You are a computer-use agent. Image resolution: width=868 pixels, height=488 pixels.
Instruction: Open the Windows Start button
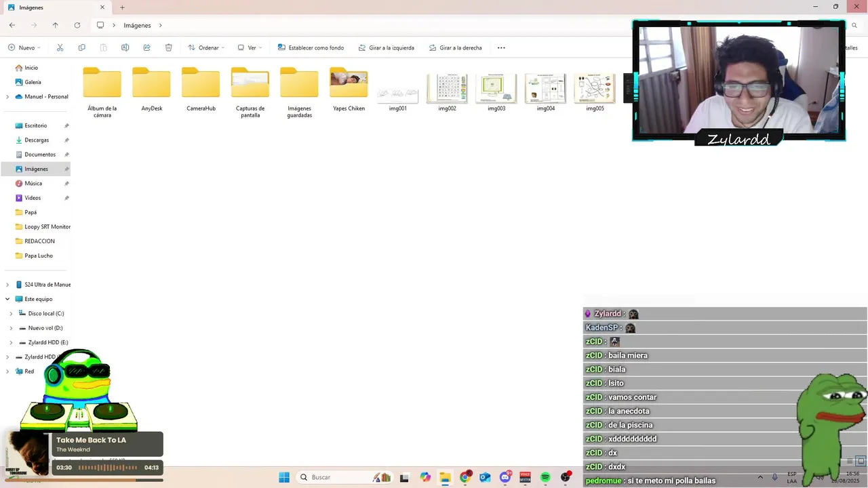coord(284,477)
